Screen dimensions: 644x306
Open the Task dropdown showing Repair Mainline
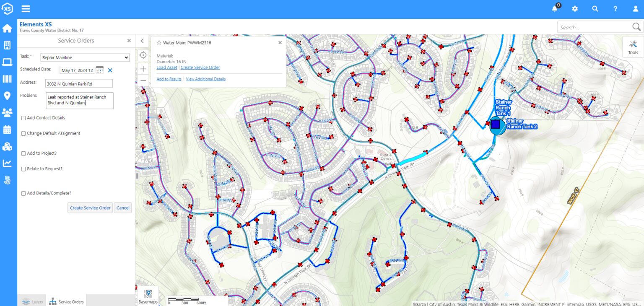click(x=85, y=57)
